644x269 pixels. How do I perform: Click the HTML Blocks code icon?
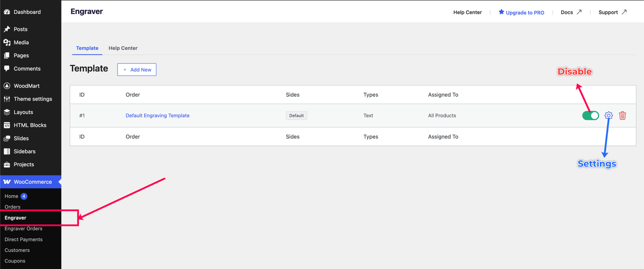click(7, 125)
